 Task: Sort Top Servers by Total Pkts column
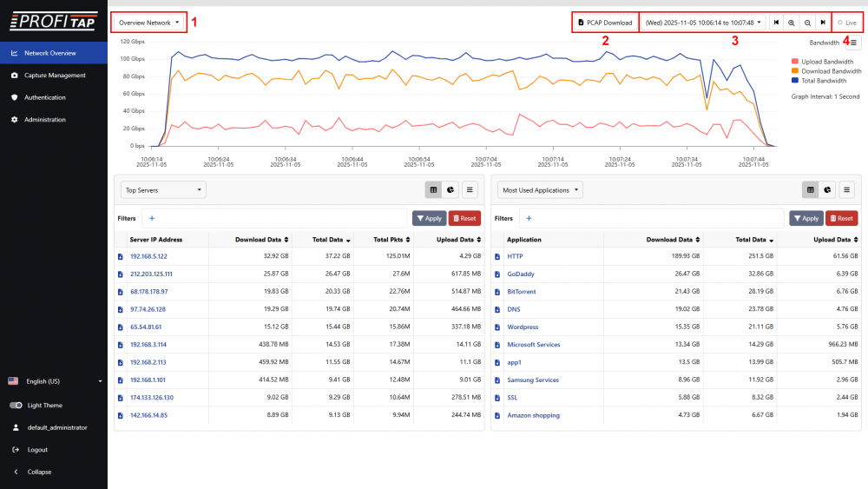[388, 240]
